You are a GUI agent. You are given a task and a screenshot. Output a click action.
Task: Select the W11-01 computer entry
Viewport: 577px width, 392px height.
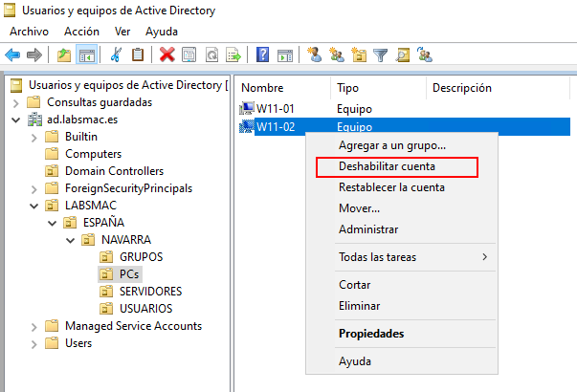[x=275, y=109]
